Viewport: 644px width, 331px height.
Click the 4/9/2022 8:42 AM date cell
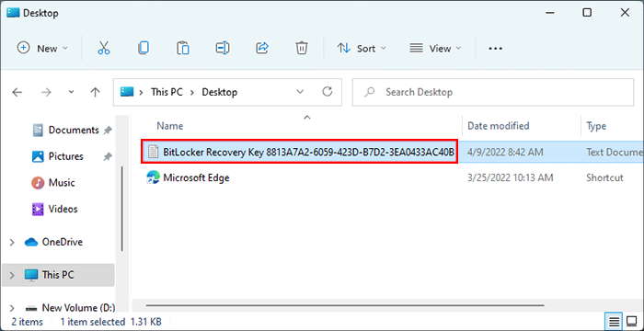(505, 152)
